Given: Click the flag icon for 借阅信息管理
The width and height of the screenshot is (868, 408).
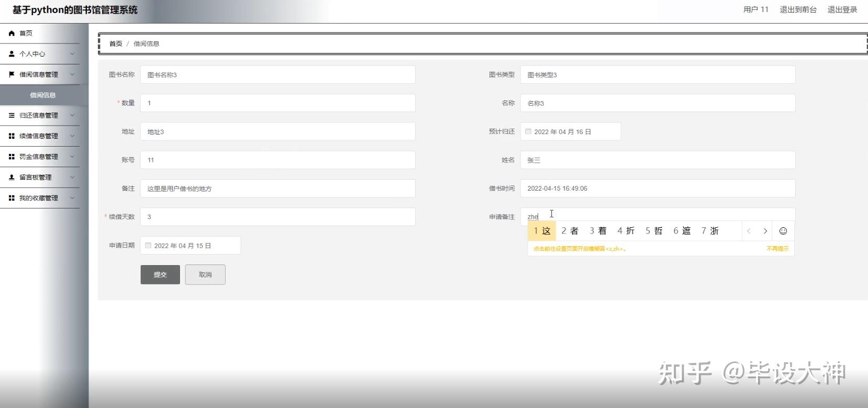Looking at the screenshot, I should pyautogui.click(x=12, y=74).
